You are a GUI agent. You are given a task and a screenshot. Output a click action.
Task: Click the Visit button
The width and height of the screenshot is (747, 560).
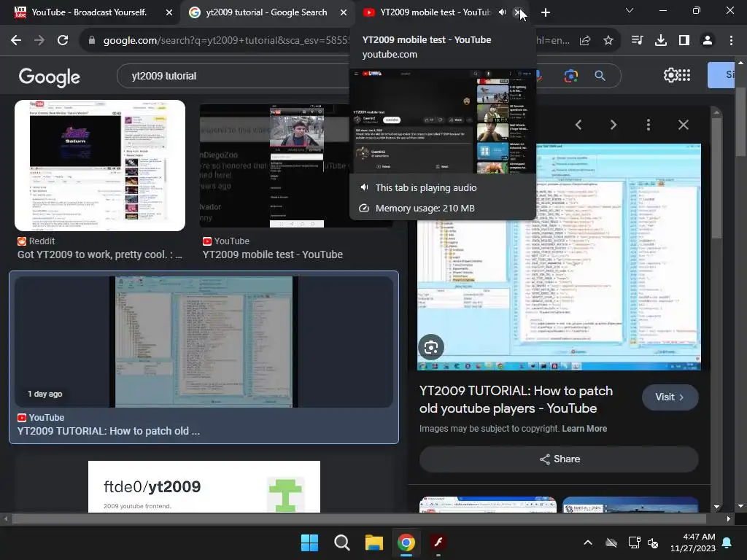(x=670, y=397)
